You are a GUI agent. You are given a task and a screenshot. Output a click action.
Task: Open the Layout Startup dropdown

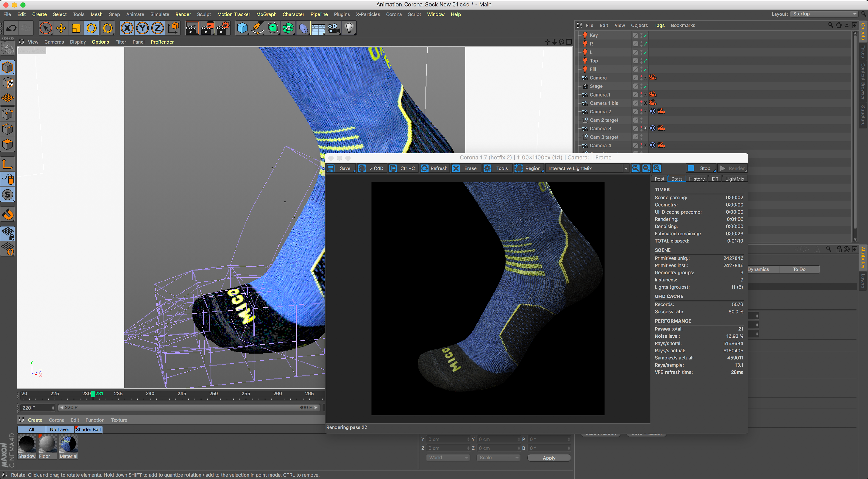pos(824,14)
